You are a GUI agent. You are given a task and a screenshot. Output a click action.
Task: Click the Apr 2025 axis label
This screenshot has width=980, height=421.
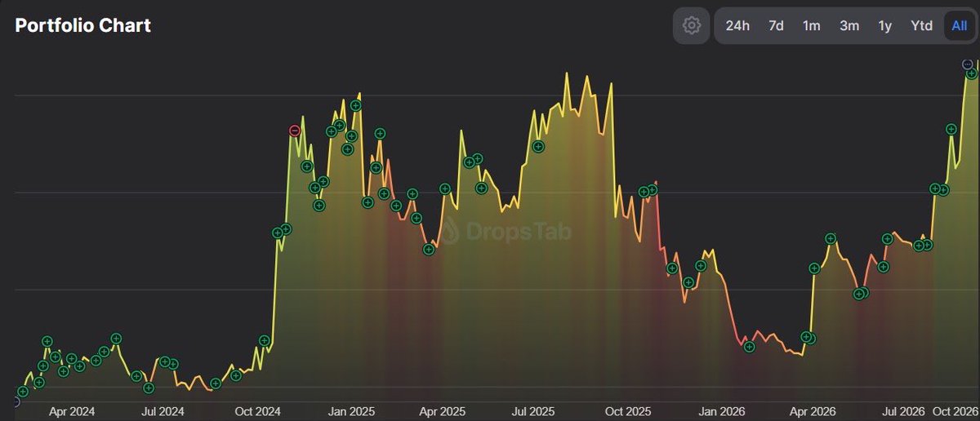pos(442,410)
